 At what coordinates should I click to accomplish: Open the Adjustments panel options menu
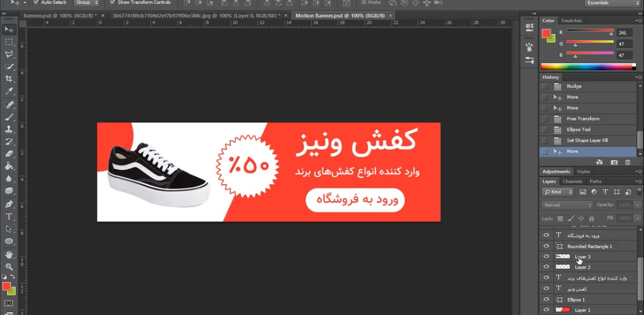[x=638, y=172]
